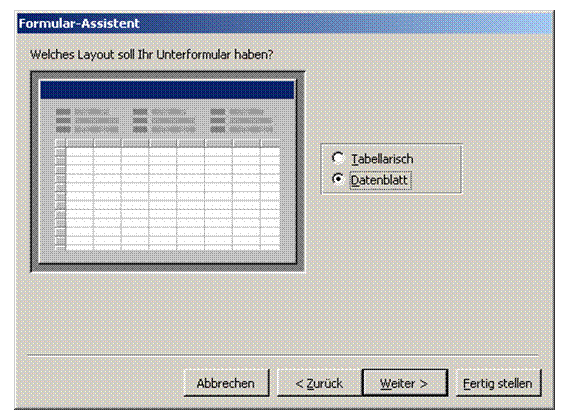This screenshot has width=573, height=419.
Task: Click the column header row of preview grid
Action: [167, 143]
